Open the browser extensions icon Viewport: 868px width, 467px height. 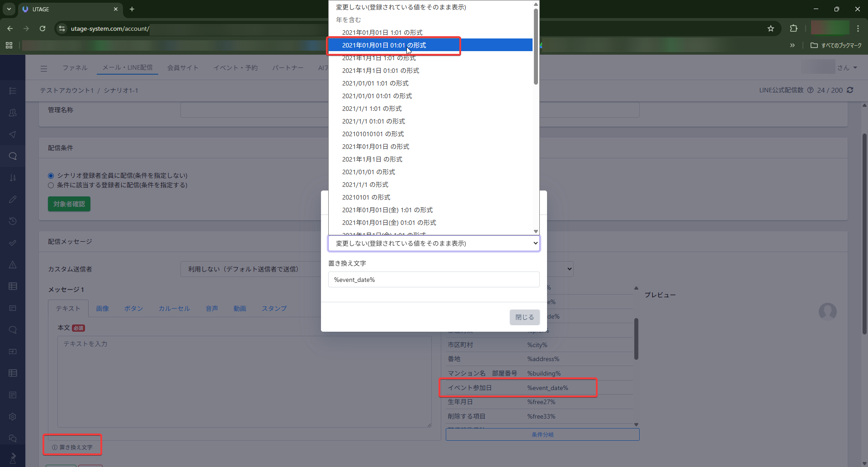pyautogui.click(x=793, y=29)
